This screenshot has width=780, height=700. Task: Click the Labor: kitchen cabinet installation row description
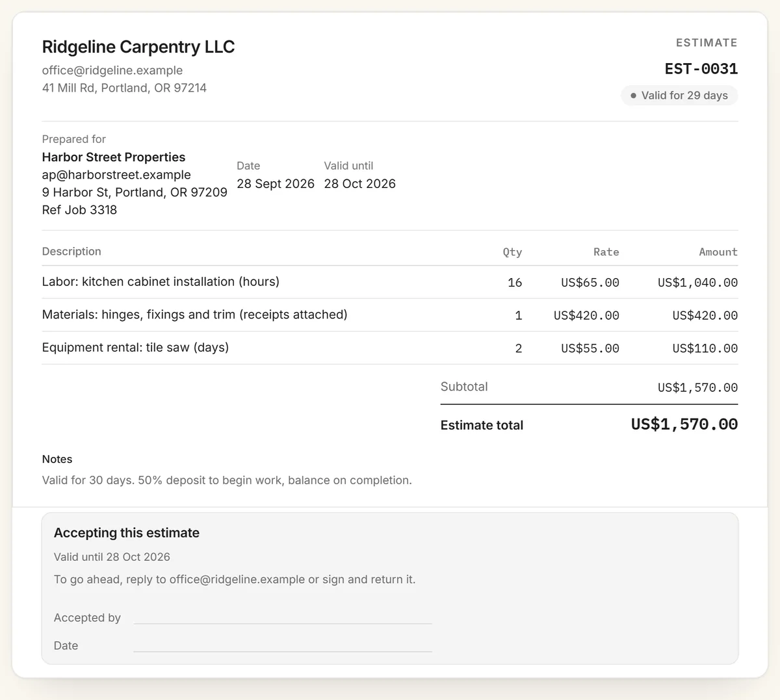click(161, 281)
